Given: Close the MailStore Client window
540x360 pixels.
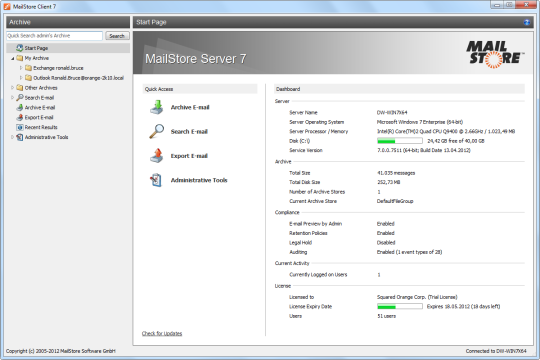Looking at the screenshot, I should (527, 5).
